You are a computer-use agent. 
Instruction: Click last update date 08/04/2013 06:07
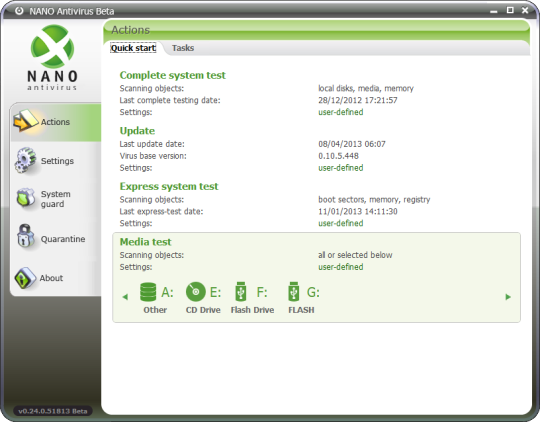(352, 144)
